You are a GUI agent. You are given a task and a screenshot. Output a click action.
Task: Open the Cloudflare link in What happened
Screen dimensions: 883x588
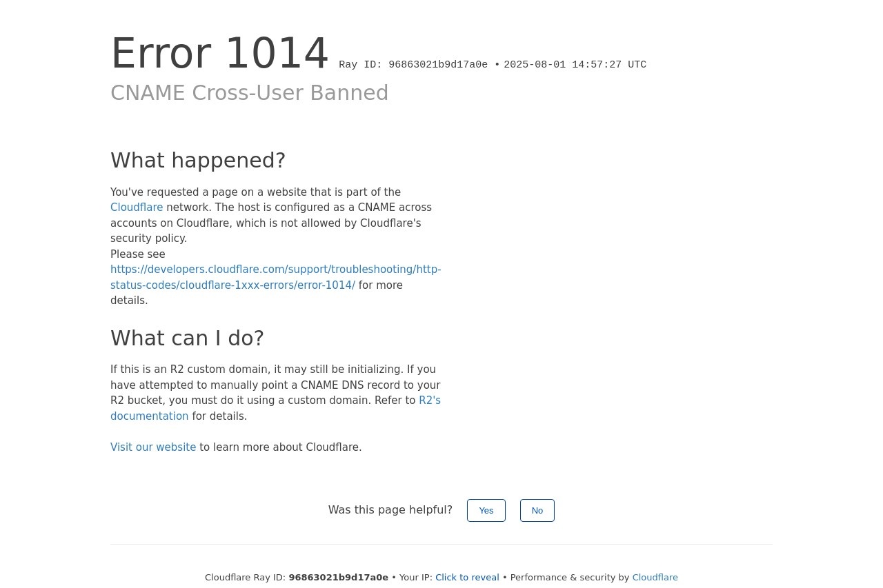(137, 207)
